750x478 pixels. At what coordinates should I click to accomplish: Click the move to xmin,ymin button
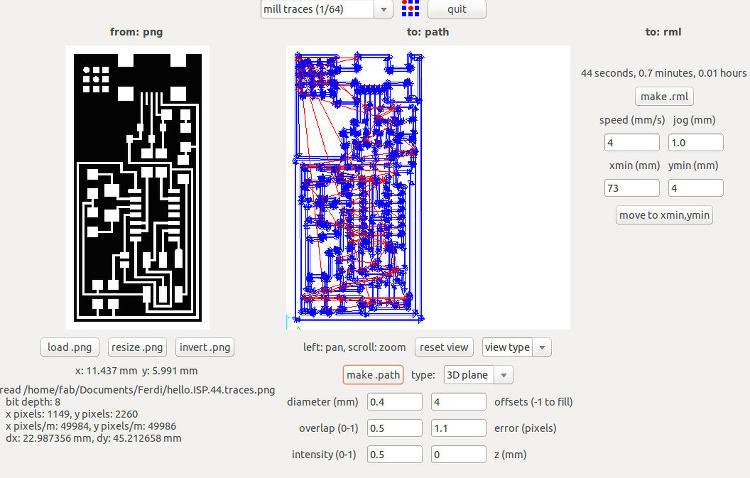pyautogui.click(x=664, y=215)
